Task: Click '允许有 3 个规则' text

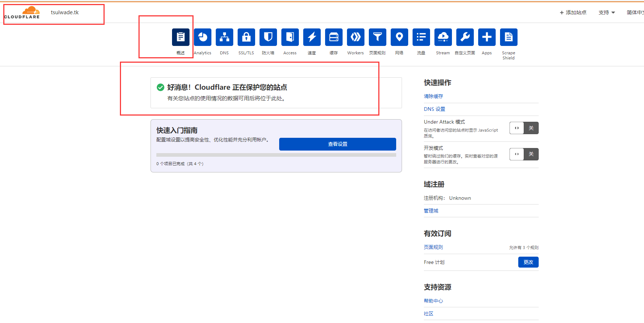Action: 524,248
